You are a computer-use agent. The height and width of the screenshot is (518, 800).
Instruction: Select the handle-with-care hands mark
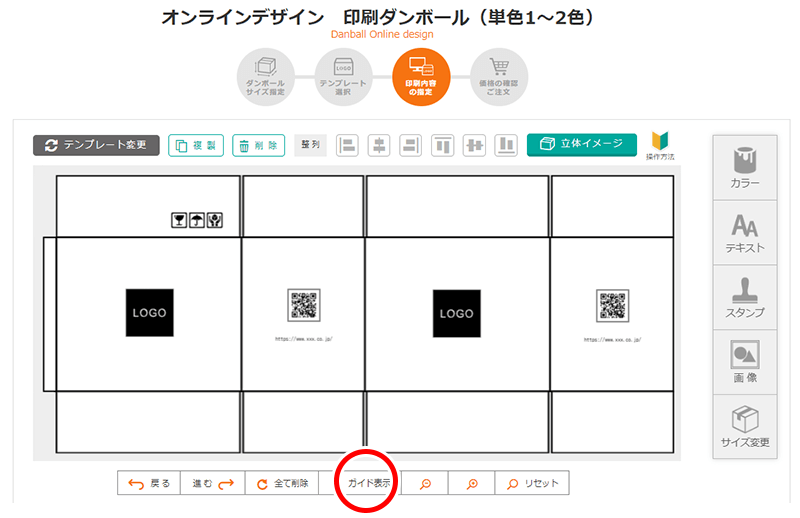215,220
